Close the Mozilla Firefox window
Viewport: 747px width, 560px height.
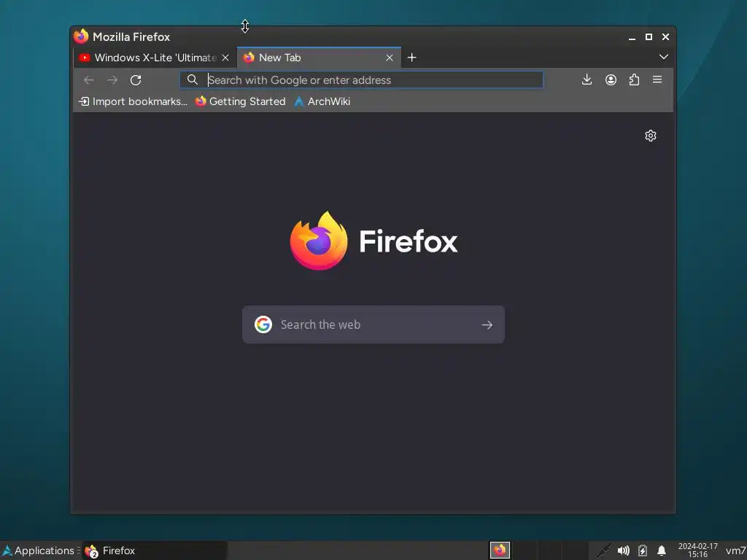click(x=665, y=36)
